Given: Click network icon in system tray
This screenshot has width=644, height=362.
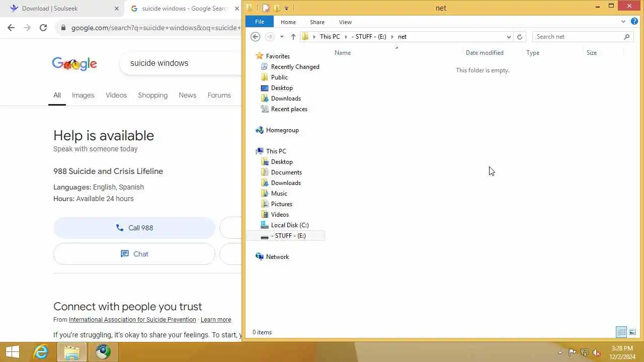Looking at the screenshot, I should tap(585, 352).
